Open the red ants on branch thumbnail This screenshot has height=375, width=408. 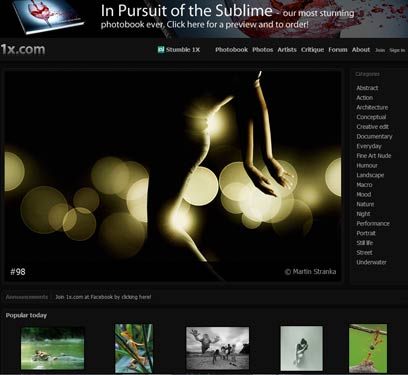click(x=368, y=348)
